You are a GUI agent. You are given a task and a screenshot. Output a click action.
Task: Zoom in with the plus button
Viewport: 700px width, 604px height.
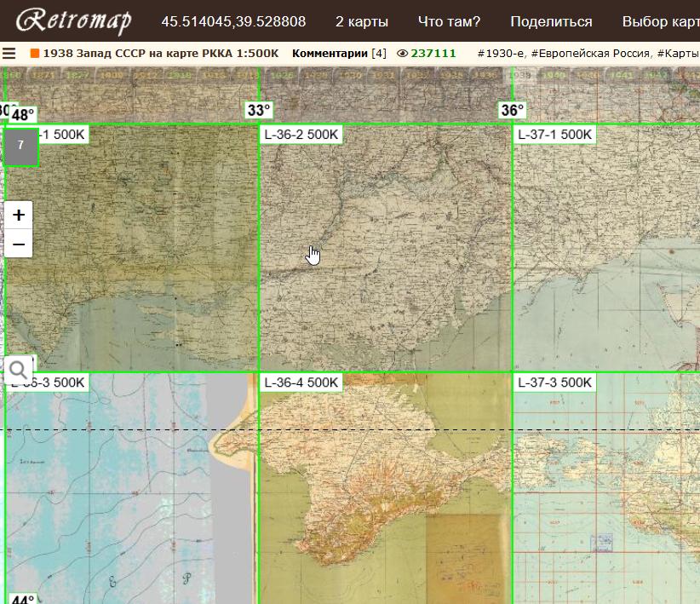19,215
